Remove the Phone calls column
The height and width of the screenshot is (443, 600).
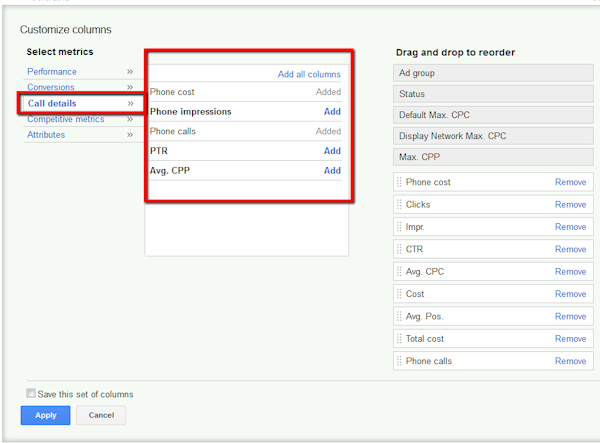(x=571, y=361)
